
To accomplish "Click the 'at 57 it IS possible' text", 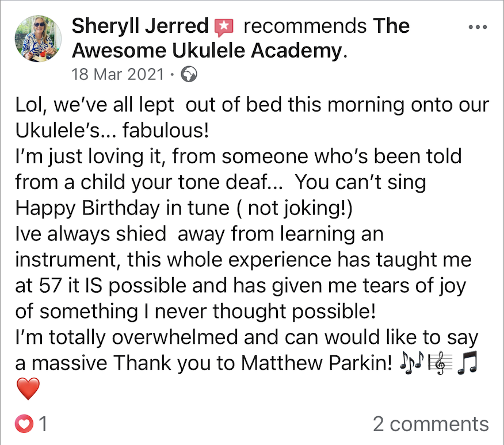I will click(101, 286).
